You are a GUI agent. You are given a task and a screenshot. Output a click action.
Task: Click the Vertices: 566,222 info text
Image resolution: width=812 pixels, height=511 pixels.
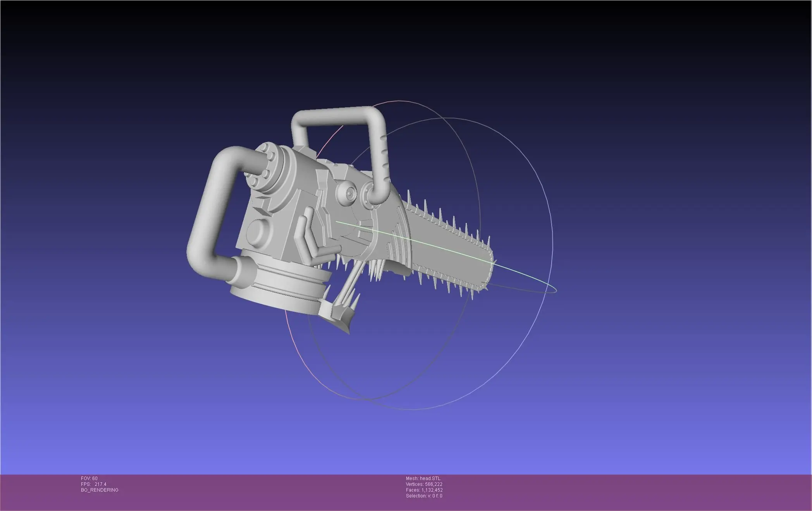point(424,484)
